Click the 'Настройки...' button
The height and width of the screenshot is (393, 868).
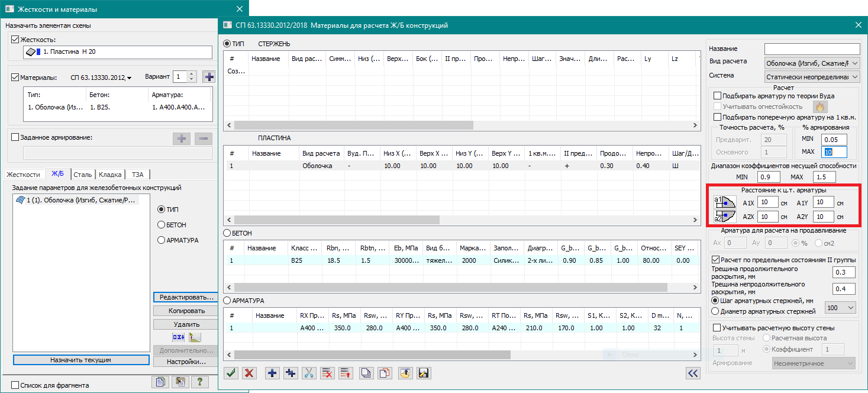pyautogui.click(x=185, y=362)
